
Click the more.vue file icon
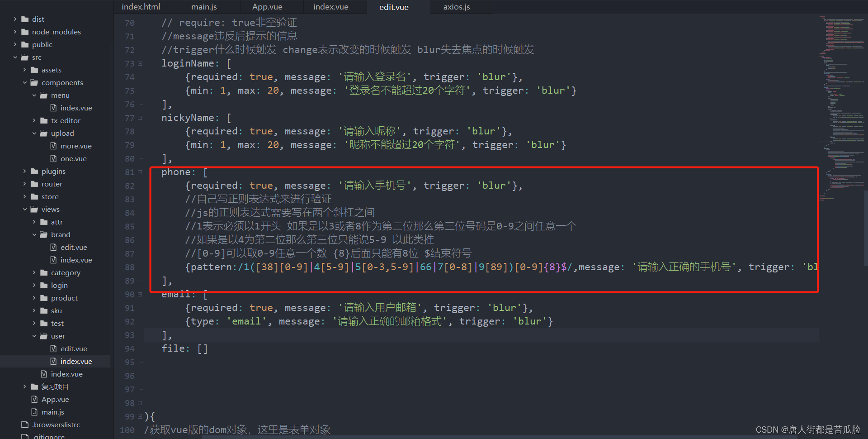pos(53,146)
